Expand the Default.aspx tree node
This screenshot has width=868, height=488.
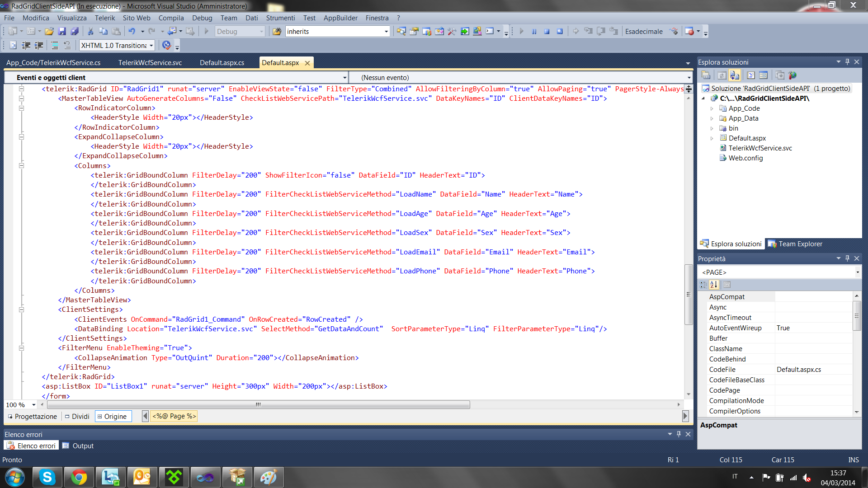pos(712,138)
